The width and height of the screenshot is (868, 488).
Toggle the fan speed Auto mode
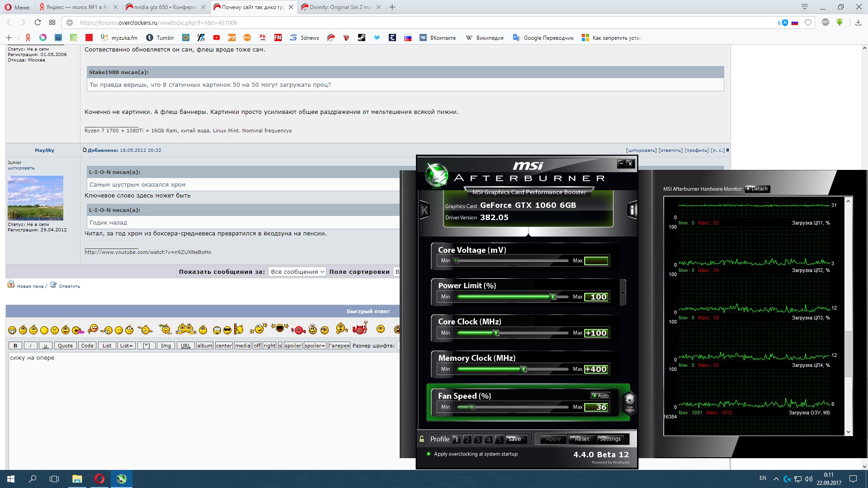tap(600, 396)
